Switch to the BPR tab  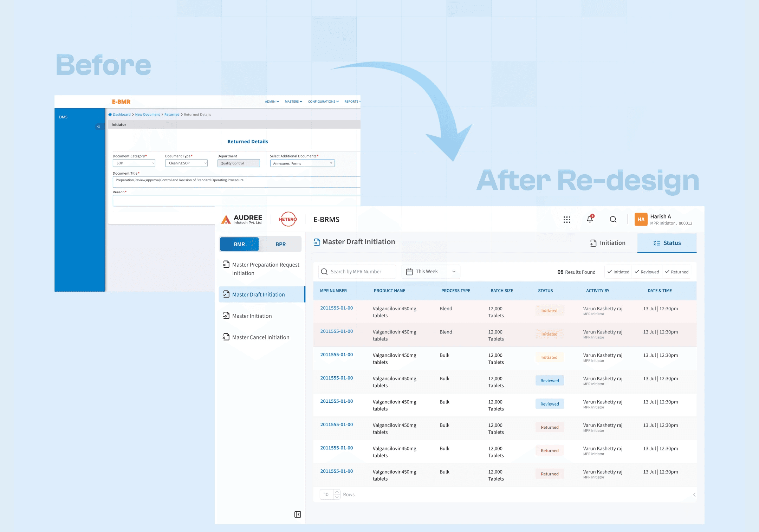280,244
